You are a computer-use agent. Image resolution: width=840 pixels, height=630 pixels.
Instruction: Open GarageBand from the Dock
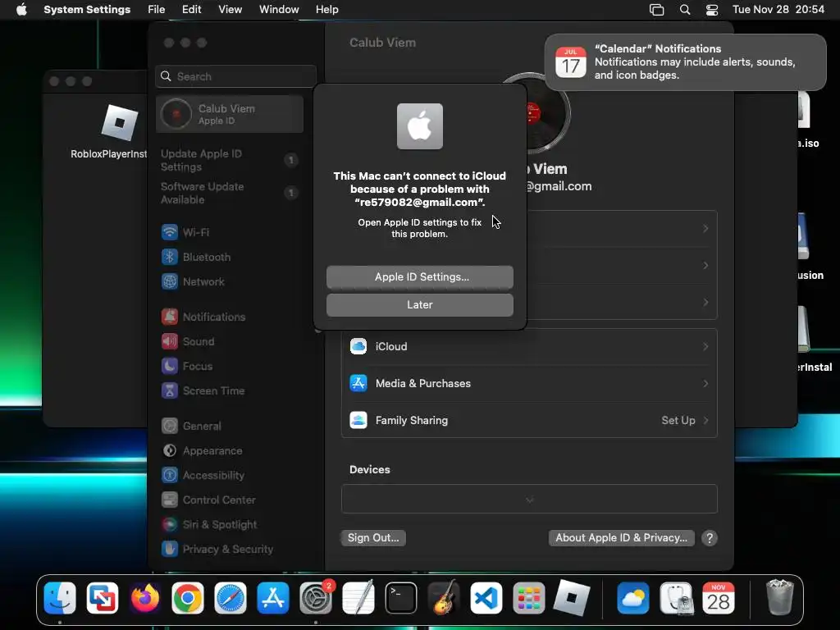444,598
